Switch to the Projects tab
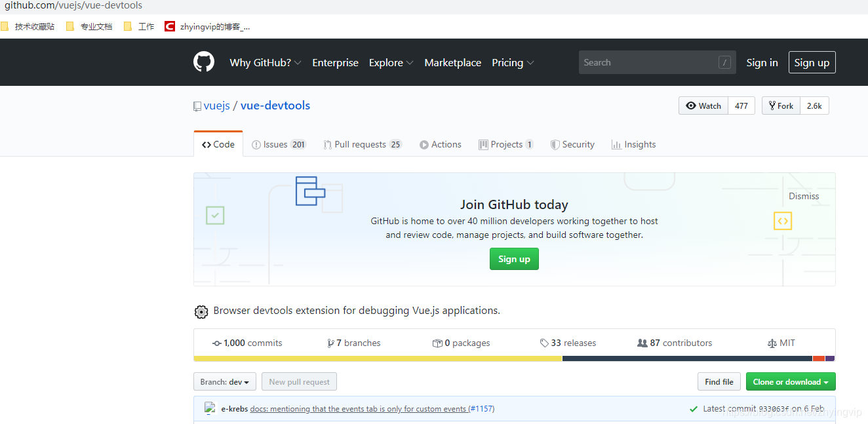Image resolution: width=868 pixels, height=424 pixels. click(x=506, y=144)
